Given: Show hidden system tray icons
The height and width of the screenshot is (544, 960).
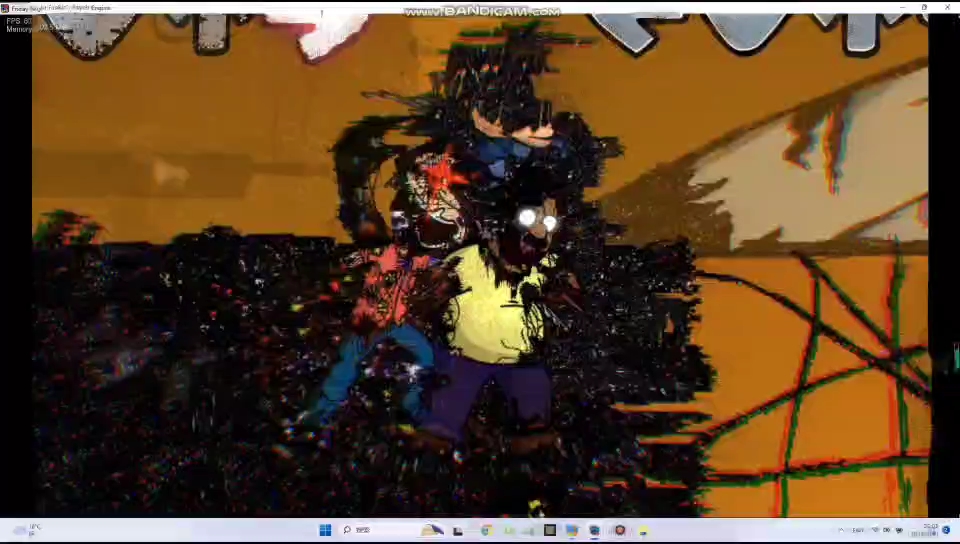Looking at the screenshot, I should tap(841, 530).
